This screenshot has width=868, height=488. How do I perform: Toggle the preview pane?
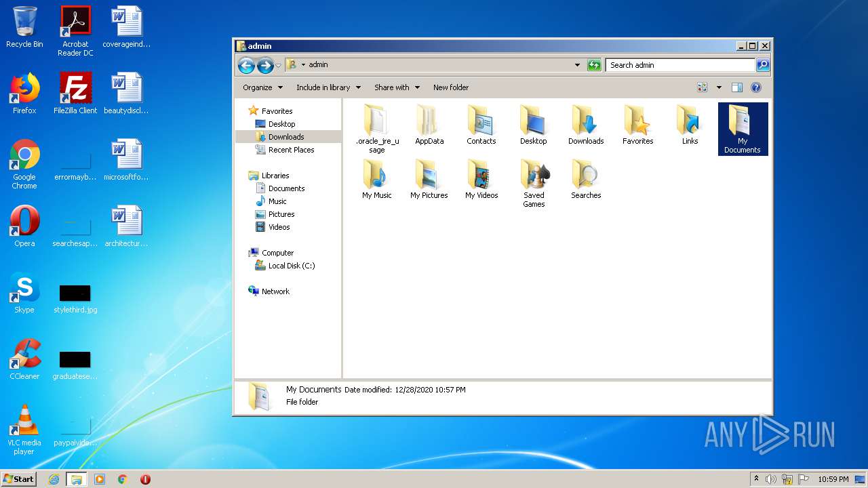737,87
